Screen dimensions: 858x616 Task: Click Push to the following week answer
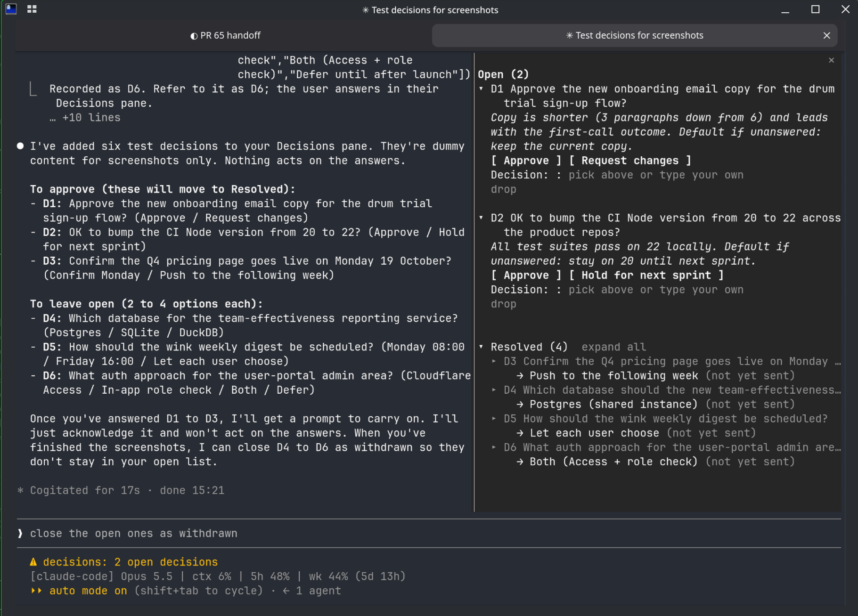point(613,376)
